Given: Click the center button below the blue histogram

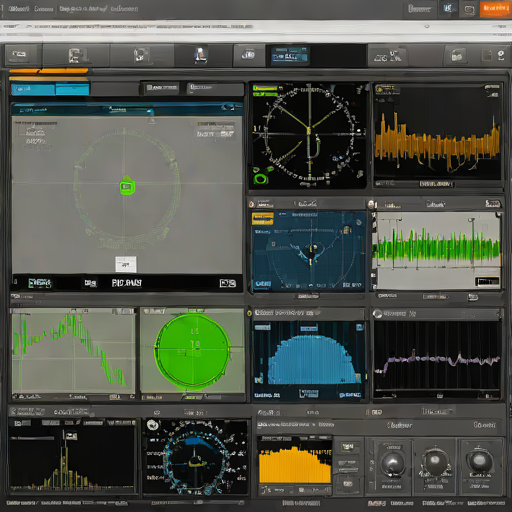Looking at the screenshot, I should (309, 394).
